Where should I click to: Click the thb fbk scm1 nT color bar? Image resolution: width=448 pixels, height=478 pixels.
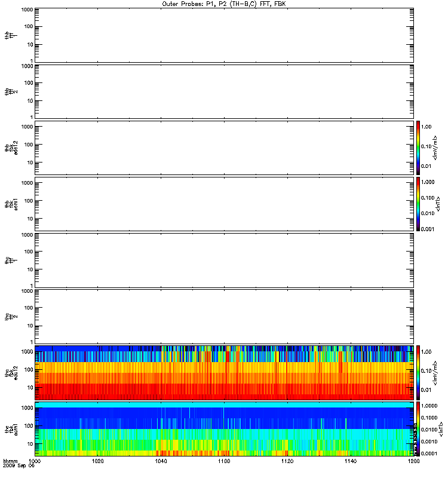[418, 204]
